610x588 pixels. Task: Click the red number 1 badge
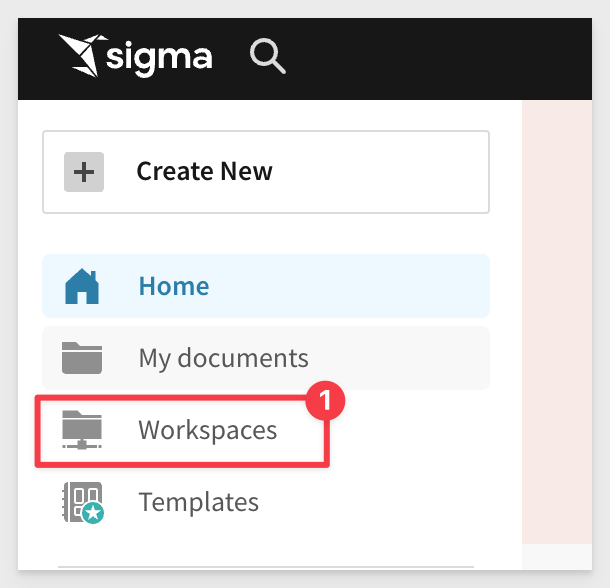[325, 402]
